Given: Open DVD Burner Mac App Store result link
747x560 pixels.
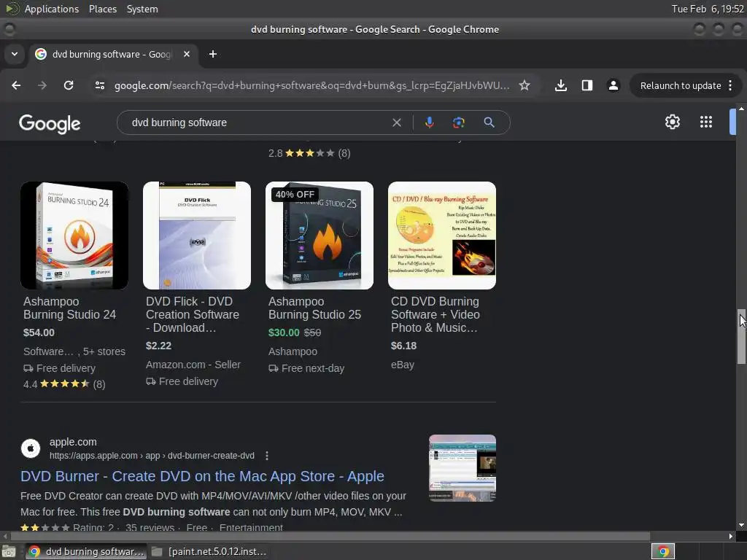Looking at the screenshot, I should tap(203, 476).
